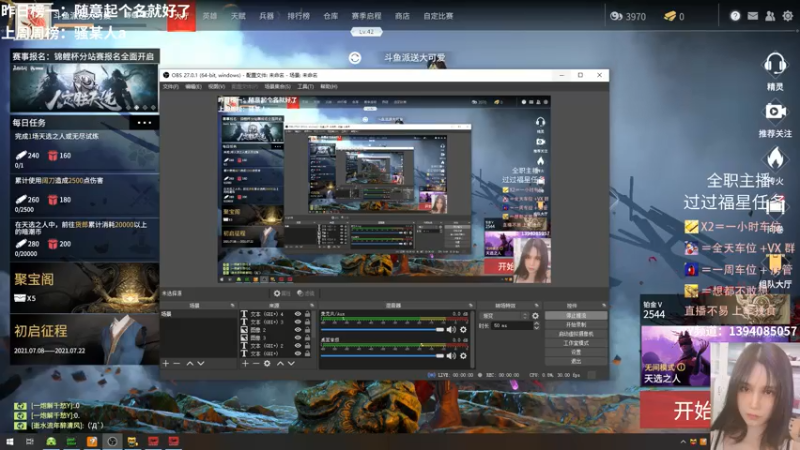Screen dimensions: 800x450
Task: Show hidden tray icons chevron on taskbar
Action: (683, 442)
